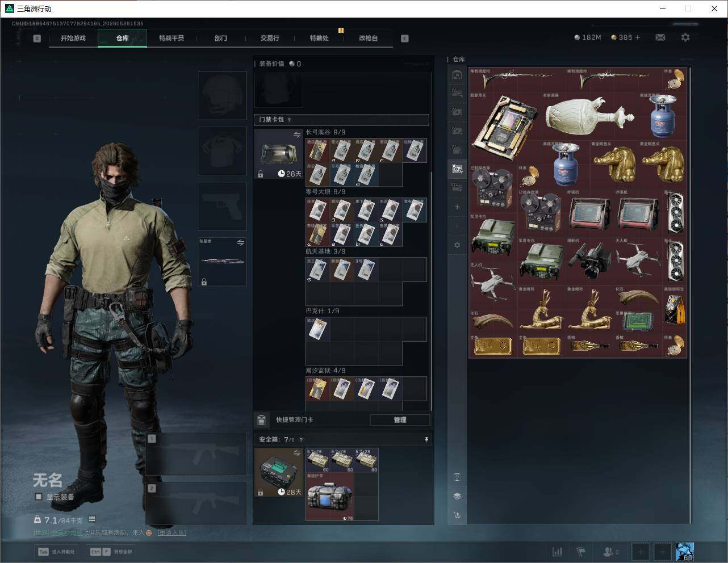Select the body armor equipment slot
This screenshot has width=728, height=563.
pos(223,151)
